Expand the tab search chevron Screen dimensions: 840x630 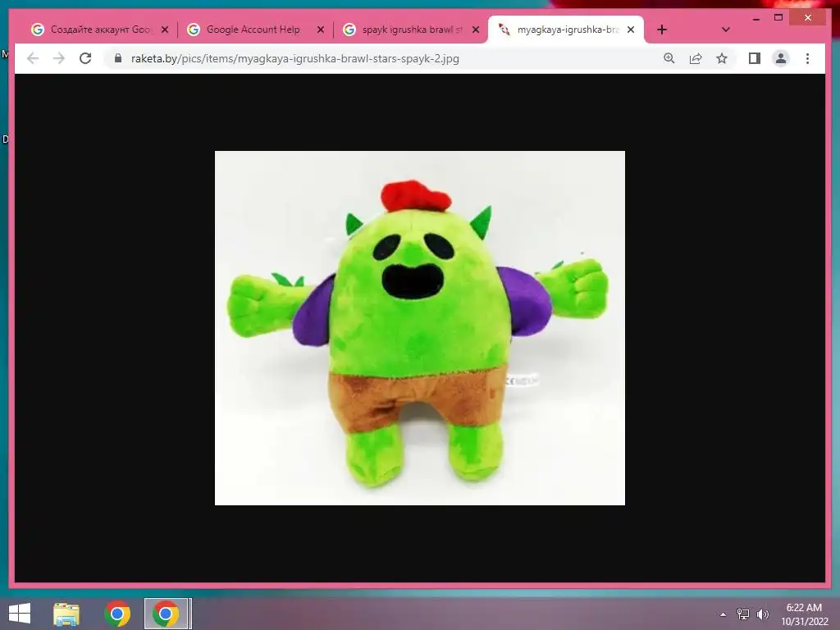click(x=725, y=30)
